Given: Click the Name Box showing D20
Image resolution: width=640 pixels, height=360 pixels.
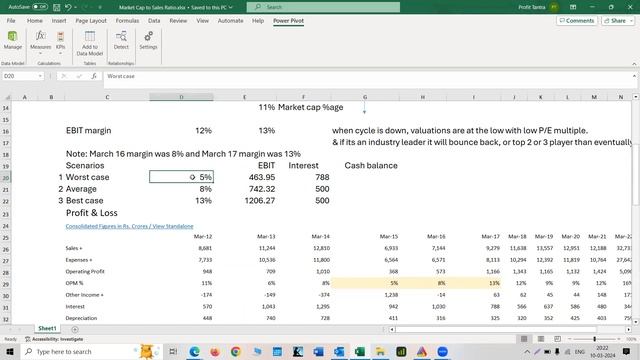Looking at the screenshot, I should click(19, 76).
